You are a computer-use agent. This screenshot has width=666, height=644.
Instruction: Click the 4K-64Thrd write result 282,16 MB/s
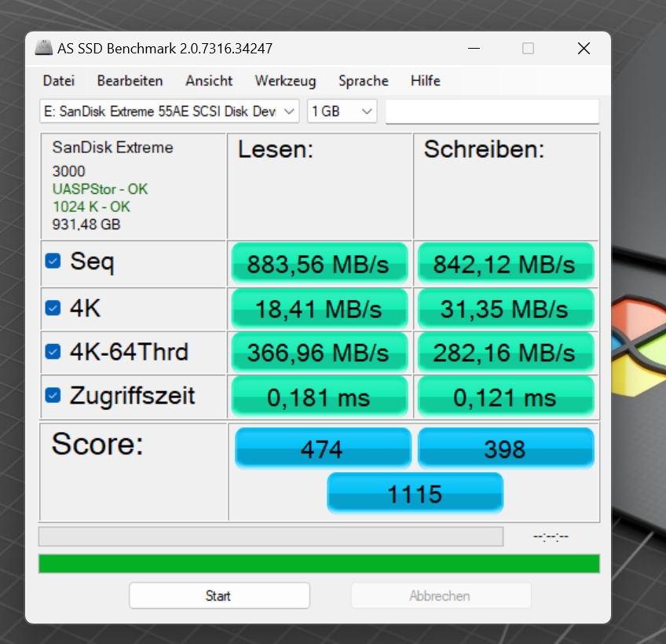pos(506,352)
